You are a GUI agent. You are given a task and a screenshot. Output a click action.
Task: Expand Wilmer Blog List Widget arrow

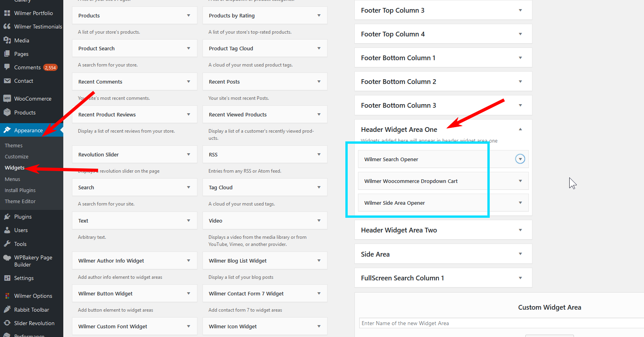pyautogui.click(x=319, y=261)
